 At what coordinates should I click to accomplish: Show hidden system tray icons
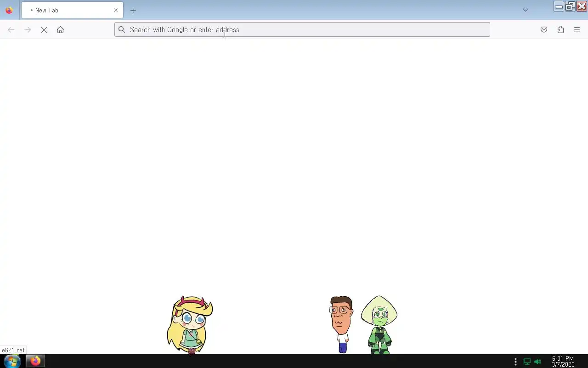coord(515,362)
